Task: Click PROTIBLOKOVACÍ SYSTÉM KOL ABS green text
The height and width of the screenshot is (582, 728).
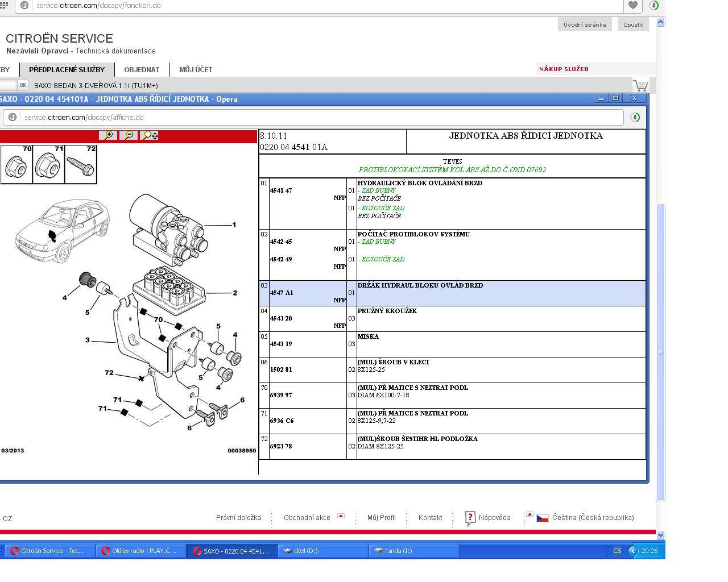Action: click(452, 170)
